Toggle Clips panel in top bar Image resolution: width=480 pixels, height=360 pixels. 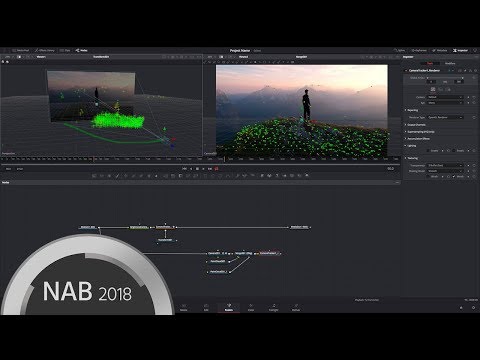(65, 50)
